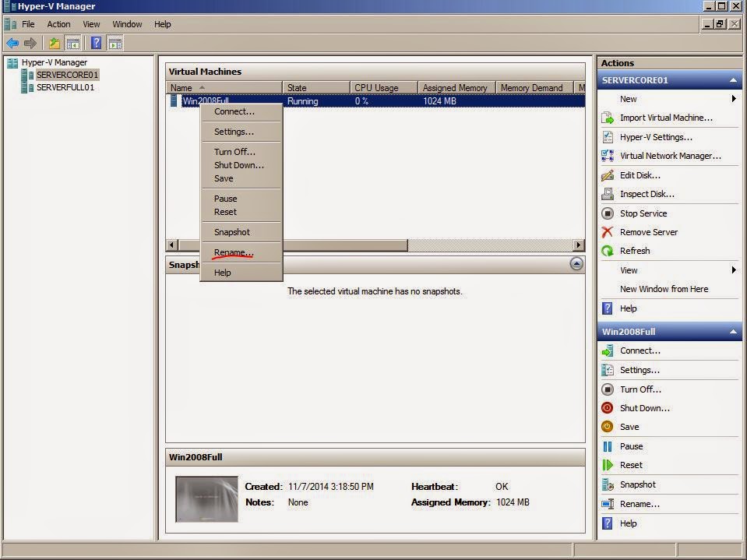The width and height of the screenshot is (747, 560).
Task: Select SERVERFULL01 in the tree
Action: click(x=65, y=87)
